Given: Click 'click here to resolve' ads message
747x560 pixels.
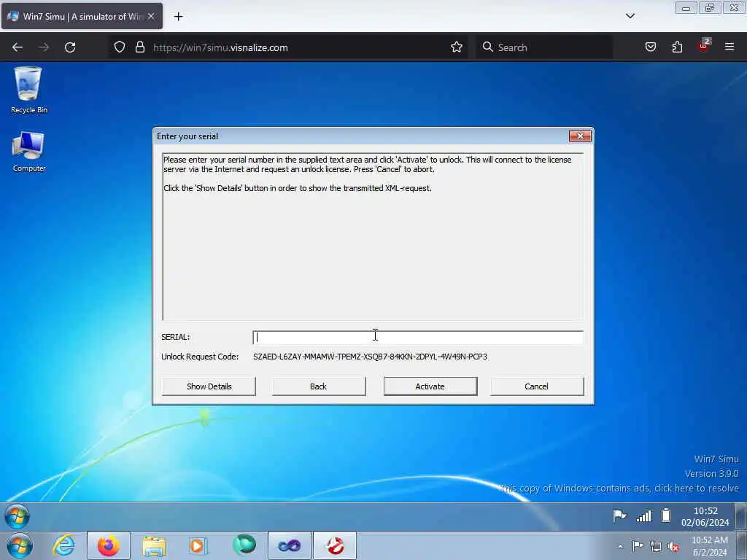Looking at the screenshot, I should pos(697,488).
